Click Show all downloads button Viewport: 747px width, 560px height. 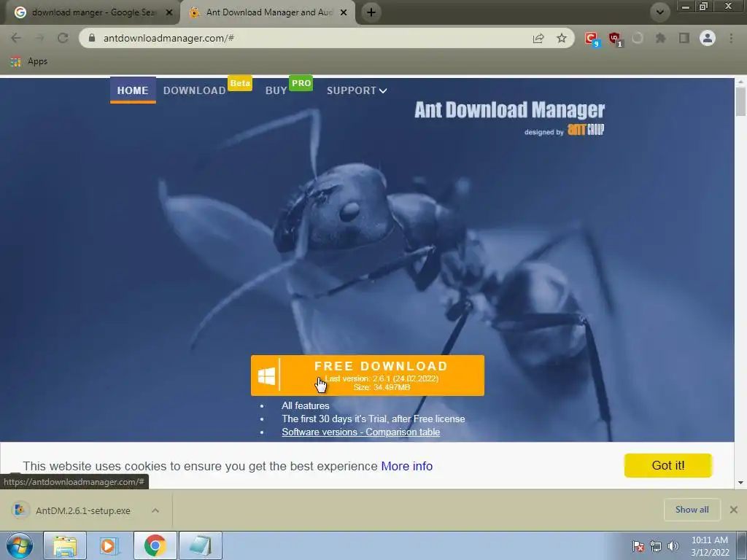[x=692, y=510]
